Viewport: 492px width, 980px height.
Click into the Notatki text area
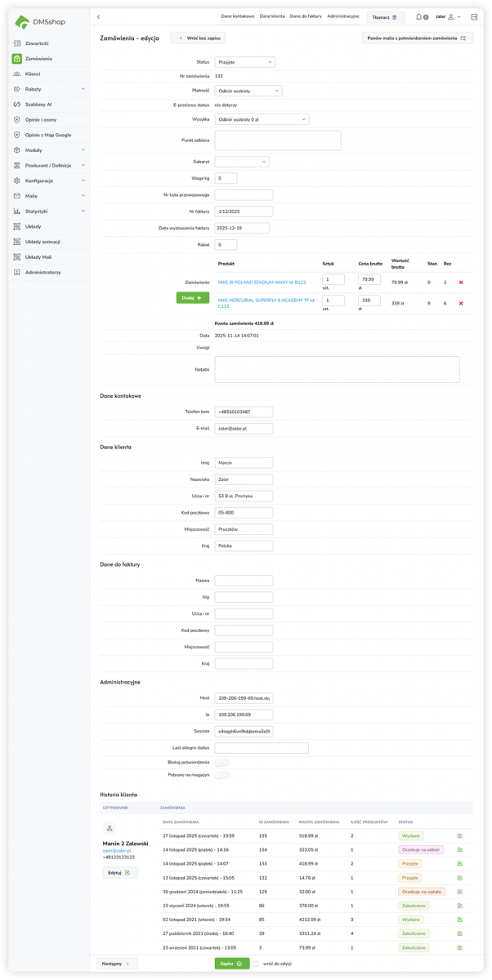[x=336, y=369]
